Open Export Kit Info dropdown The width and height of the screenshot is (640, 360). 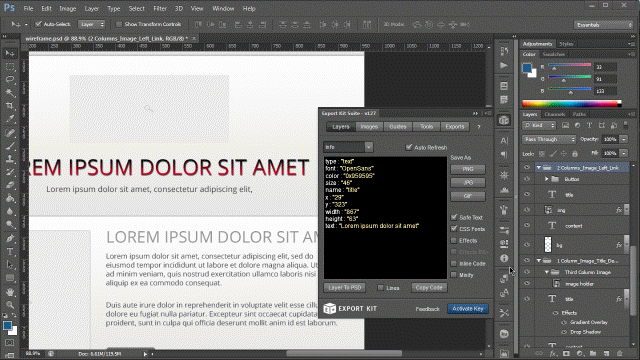[x=348, y=147]
